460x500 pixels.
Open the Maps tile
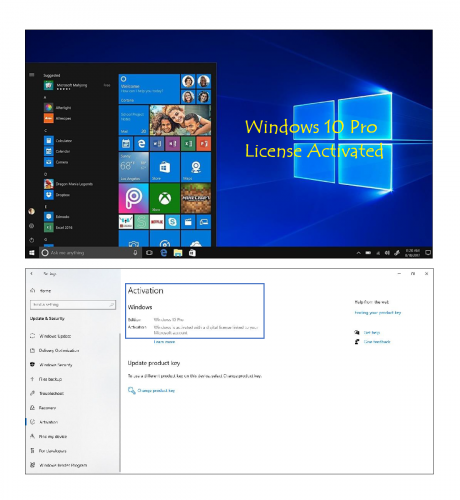click(196, 167)
